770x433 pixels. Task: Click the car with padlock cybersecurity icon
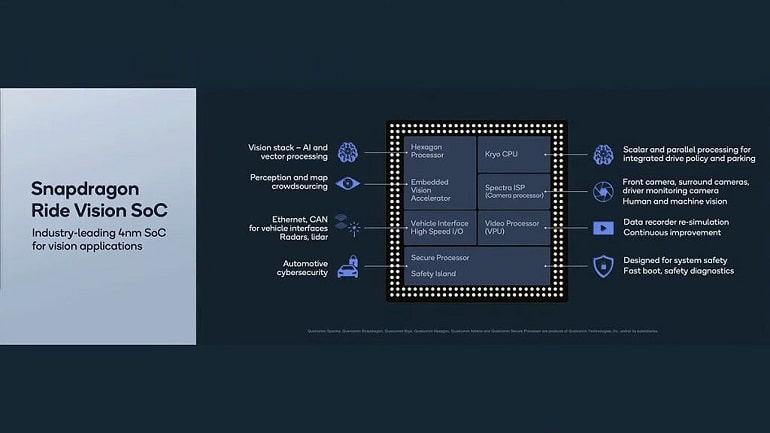[x=348, y=267]
